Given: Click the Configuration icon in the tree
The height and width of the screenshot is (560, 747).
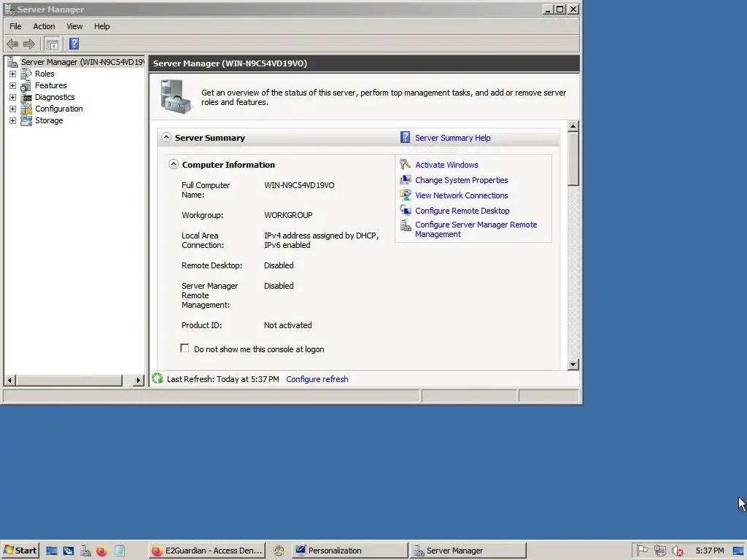Looking at the screenshot, I should pos(26,109).
